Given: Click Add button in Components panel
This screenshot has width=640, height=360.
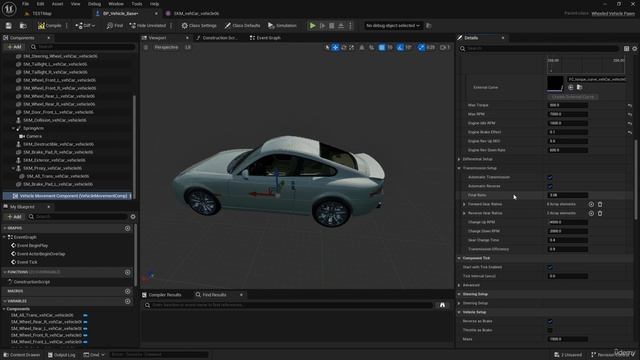Looking at the screenshot, I should (x=14, y=47).
